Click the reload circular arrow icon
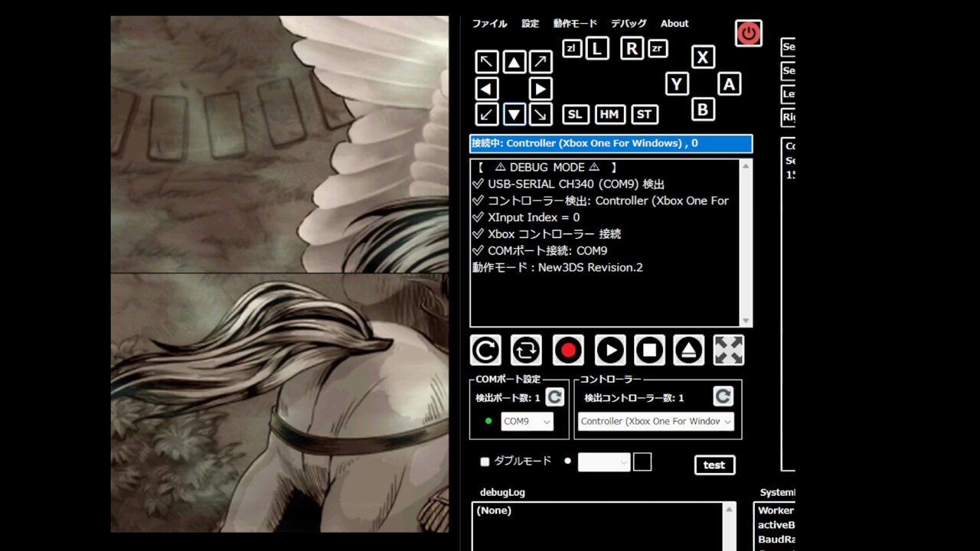The width and height of the screenshot is (980, 551). click(x=485, y=350)
